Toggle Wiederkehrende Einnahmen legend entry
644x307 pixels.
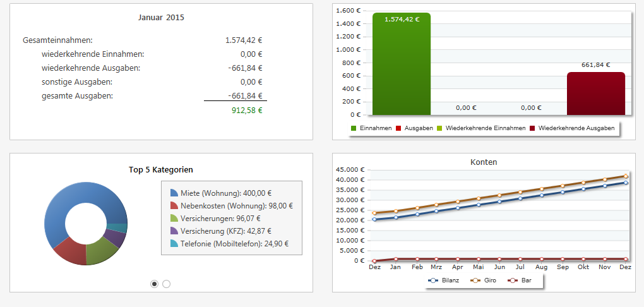[x=481, y=128]
